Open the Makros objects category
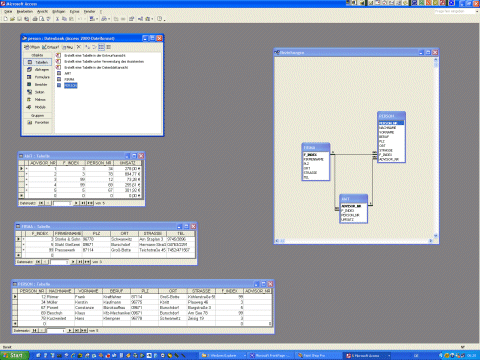Viewport: 480px width, 360px height. (37, 100)
